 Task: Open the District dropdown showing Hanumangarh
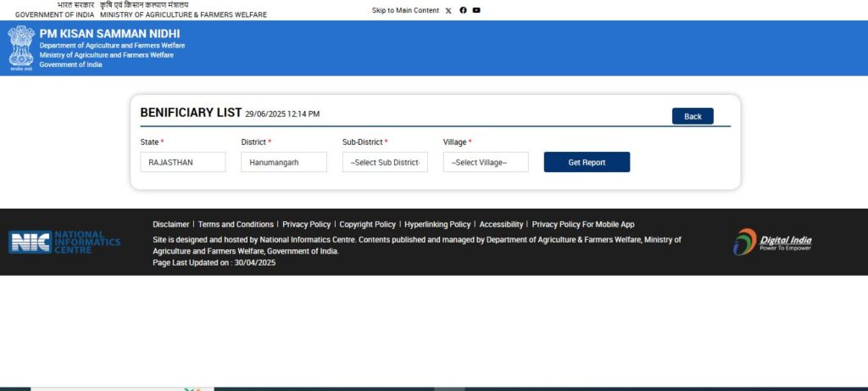283,162
